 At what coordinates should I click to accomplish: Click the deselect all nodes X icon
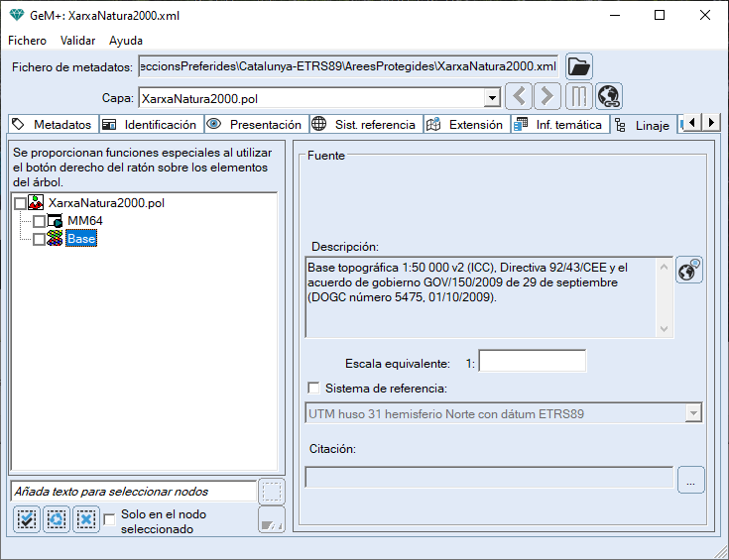(86, 518)
